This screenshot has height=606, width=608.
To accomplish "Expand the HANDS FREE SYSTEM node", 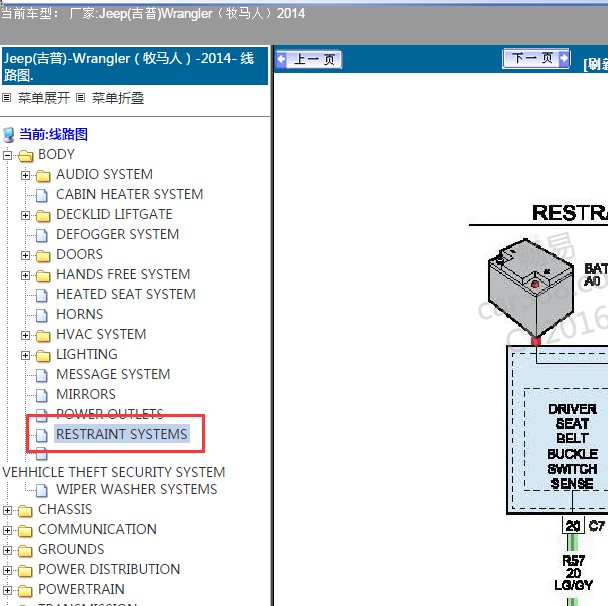I will click(x=25, y=276).
